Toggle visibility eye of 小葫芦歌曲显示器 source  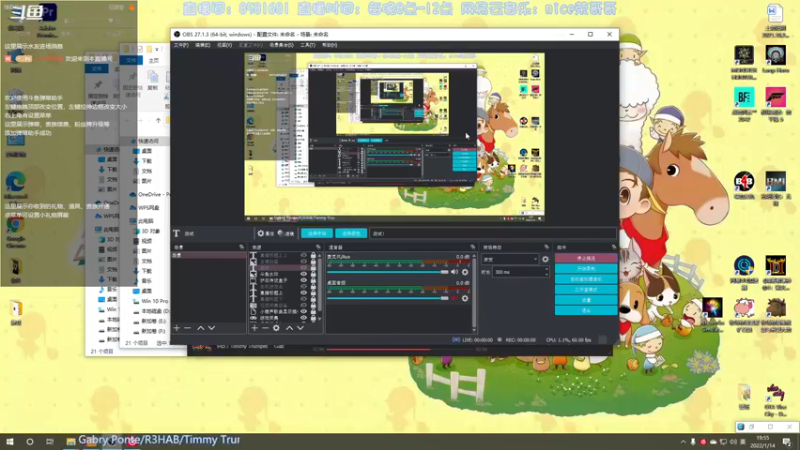[x=304, y=312]
